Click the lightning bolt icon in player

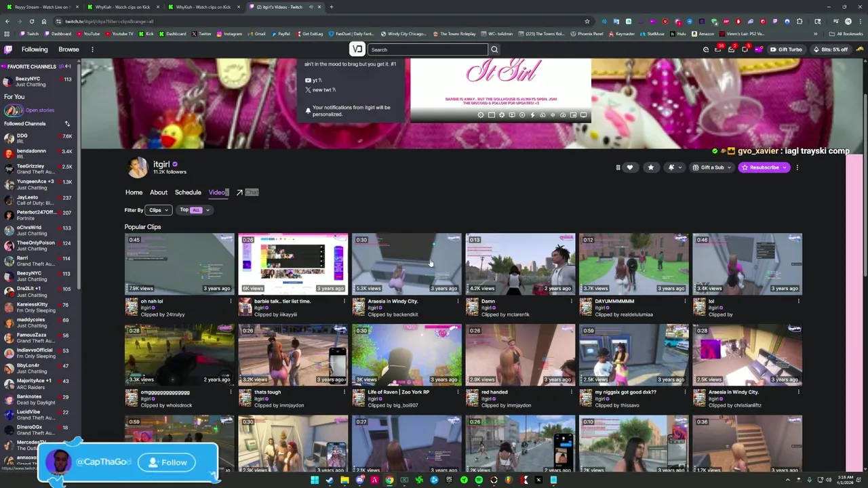coord(532,115)
